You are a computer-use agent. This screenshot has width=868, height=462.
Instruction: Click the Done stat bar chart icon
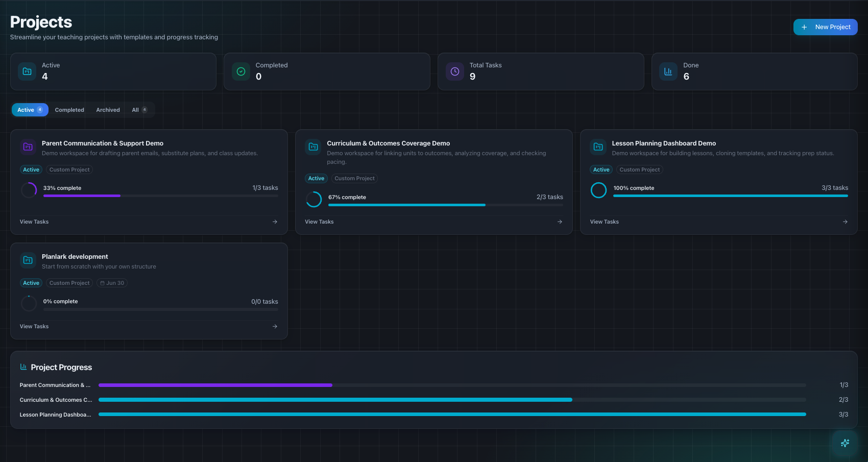point(668,71)
